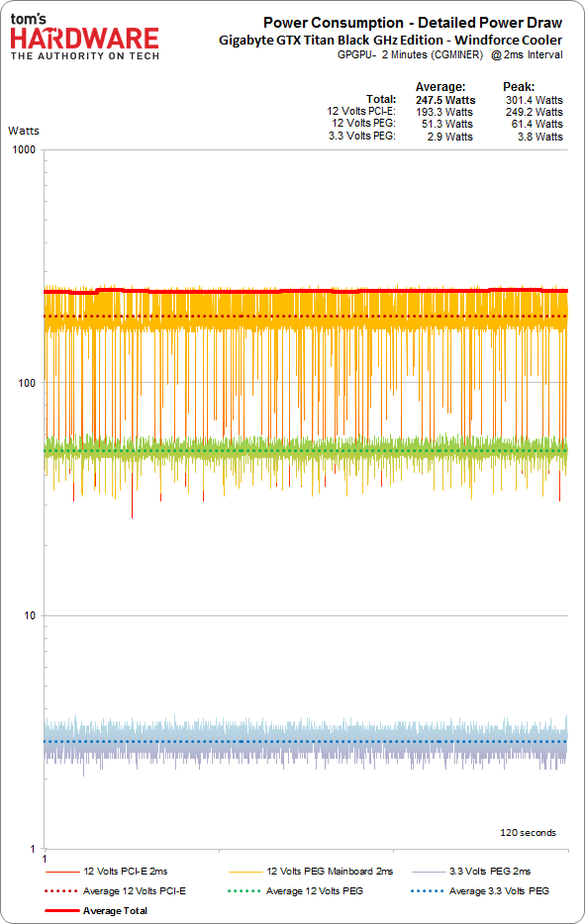The image size is (585, 924).
Task: Click the 'Total:' row label
Action: (381, 99)
